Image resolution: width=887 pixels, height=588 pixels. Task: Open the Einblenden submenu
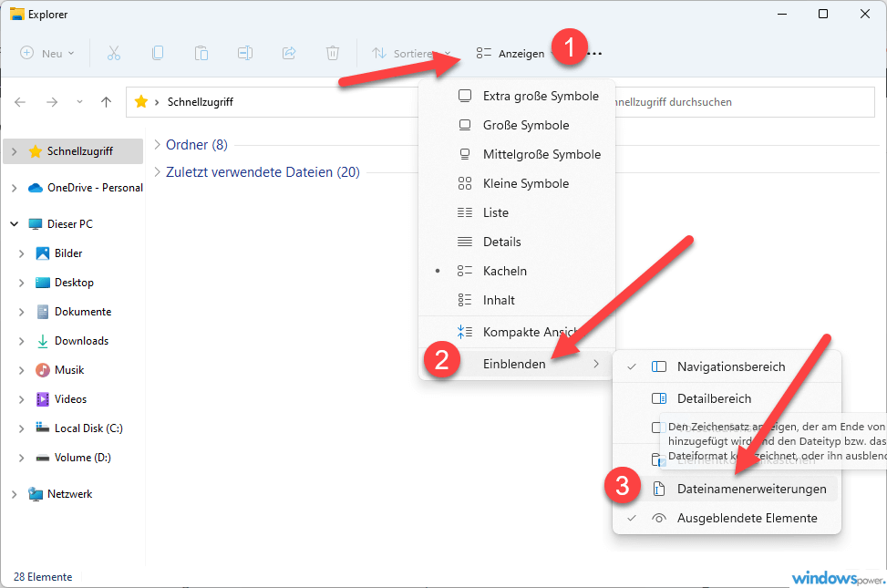517,364
